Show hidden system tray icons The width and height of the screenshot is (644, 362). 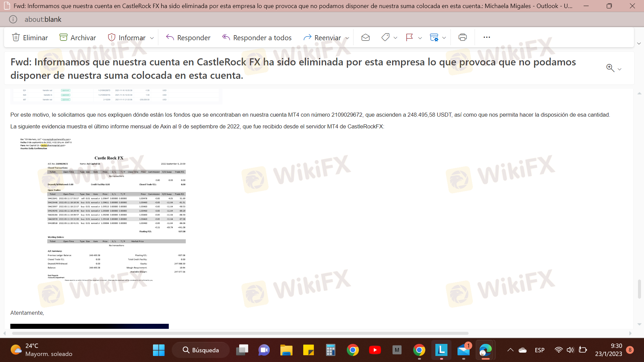(x=510, y=350)
